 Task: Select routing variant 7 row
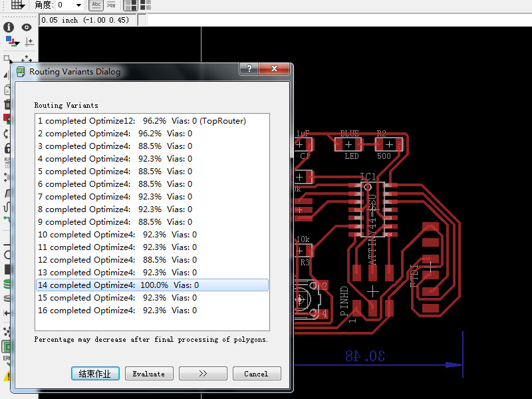click(x=152, y=197)
